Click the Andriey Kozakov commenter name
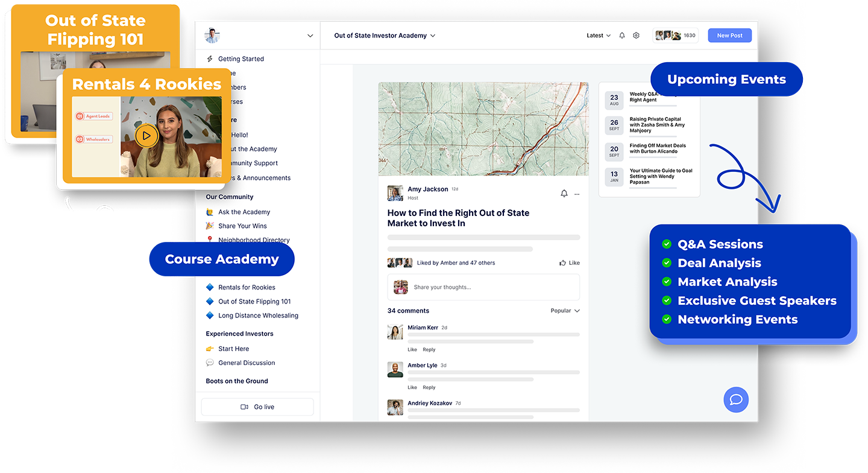868x473 pixels. tap(430, 403)
